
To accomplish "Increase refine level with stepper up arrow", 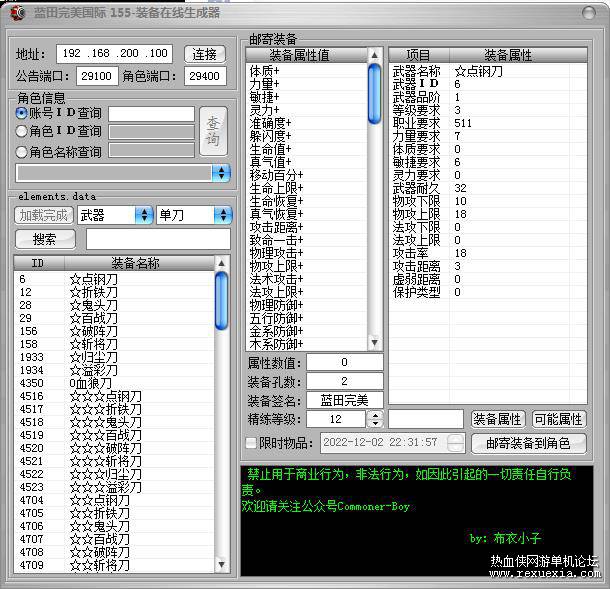I will coord(375,415).
